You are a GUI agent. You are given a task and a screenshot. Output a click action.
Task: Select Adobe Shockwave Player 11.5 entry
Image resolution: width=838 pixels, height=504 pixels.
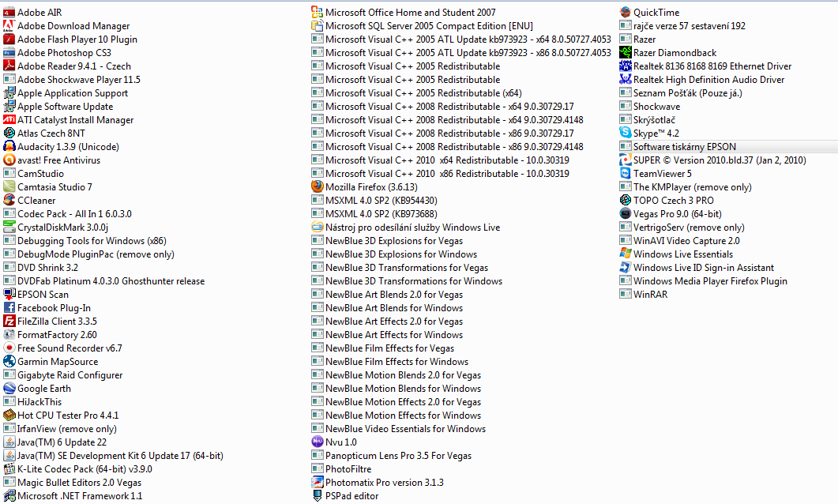[x=72, y=79]
